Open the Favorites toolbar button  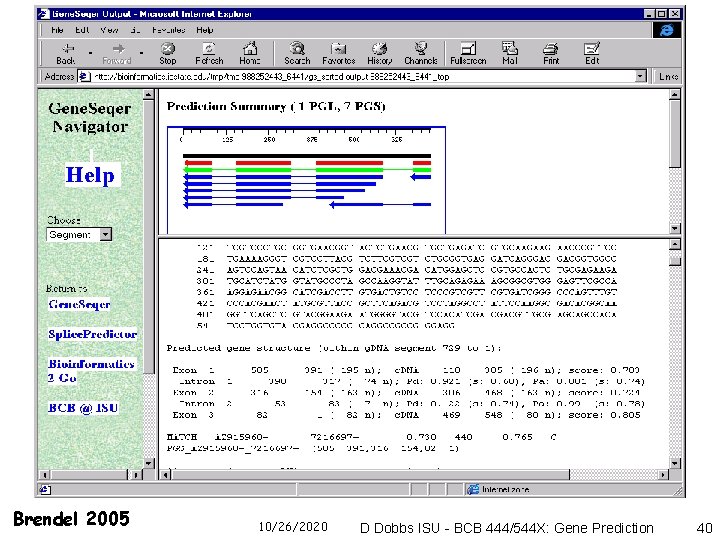(x=338, y=54)
